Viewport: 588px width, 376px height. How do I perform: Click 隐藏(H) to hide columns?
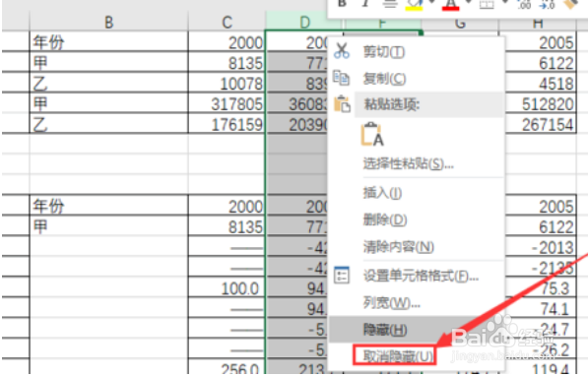(x=417, y=330)
